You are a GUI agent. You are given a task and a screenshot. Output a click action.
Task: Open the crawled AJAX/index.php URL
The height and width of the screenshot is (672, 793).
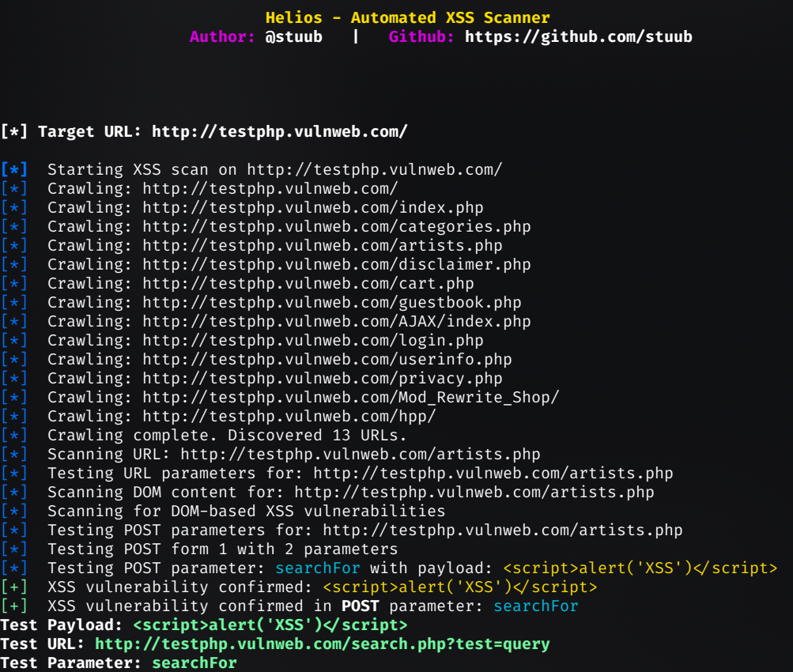[x=337, y=322]
